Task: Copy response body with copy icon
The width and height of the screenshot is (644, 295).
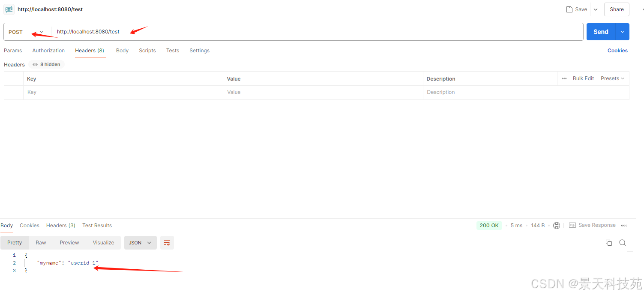Action: tap(609, 243)
